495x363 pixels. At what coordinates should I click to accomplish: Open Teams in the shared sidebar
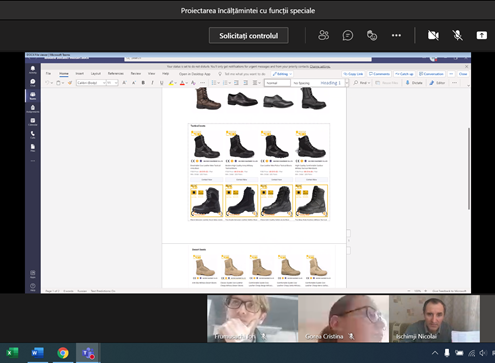(x=33, y=96)
